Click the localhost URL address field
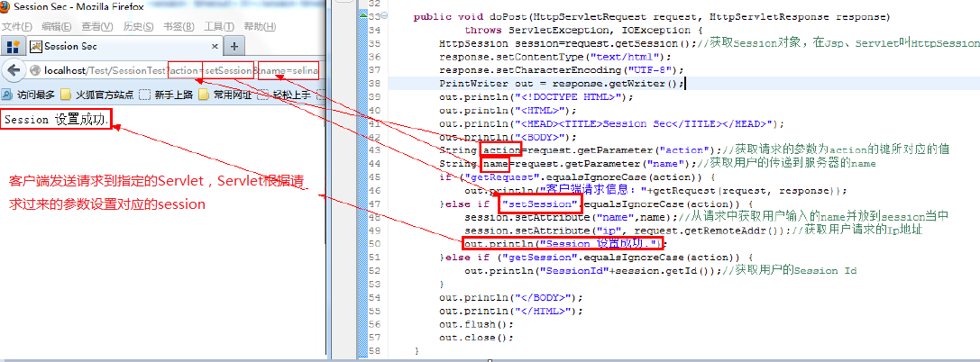Image resolution: width=980 pixels, height=362 pixels. pyautogui.click(x=175, y=70)
